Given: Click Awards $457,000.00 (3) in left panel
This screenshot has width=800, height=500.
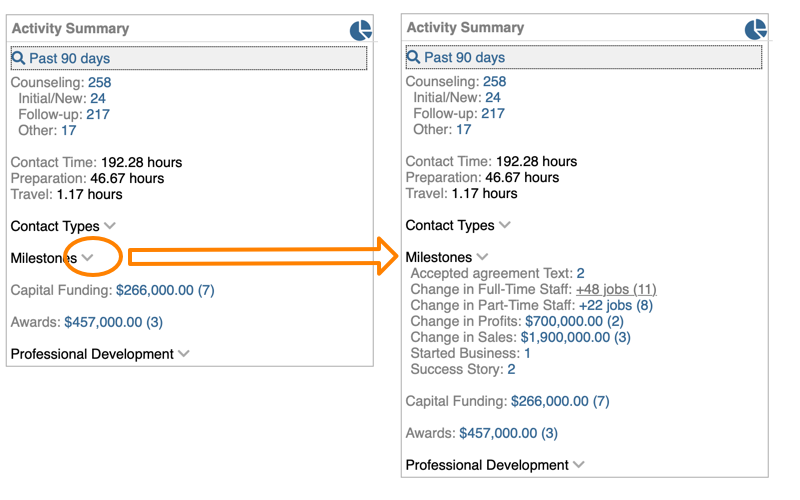Looking at the screenshot, I should click(x=113, y=322).
